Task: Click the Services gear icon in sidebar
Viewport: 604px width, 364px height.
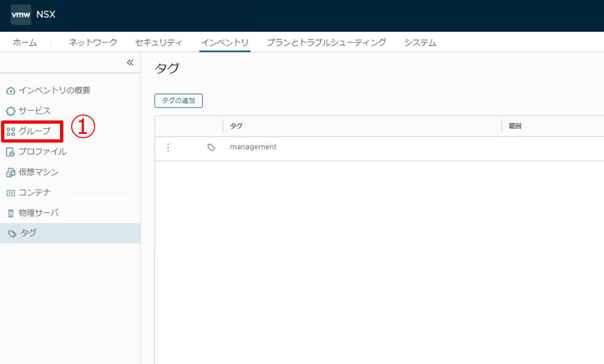Action: point(11,111)
